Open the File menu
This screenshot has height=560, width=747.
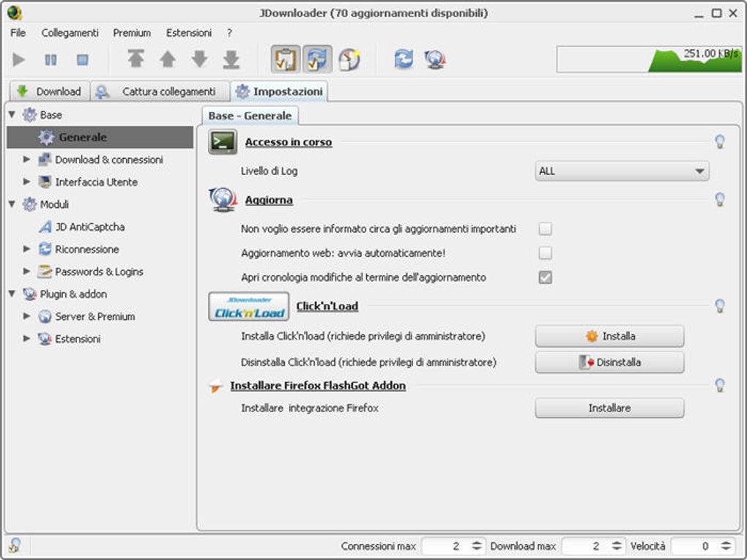coord(18,33)
